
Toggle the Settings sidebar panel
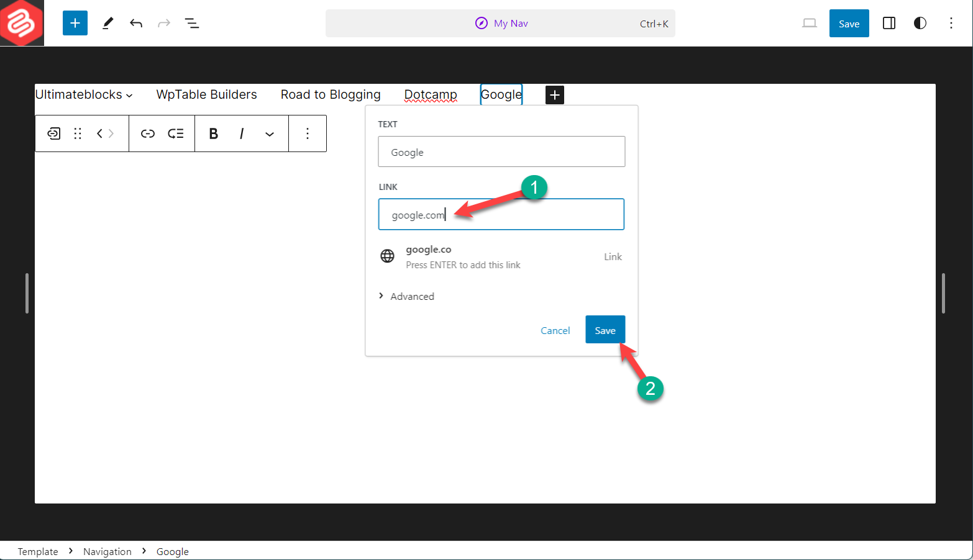[x=889, y=23]
